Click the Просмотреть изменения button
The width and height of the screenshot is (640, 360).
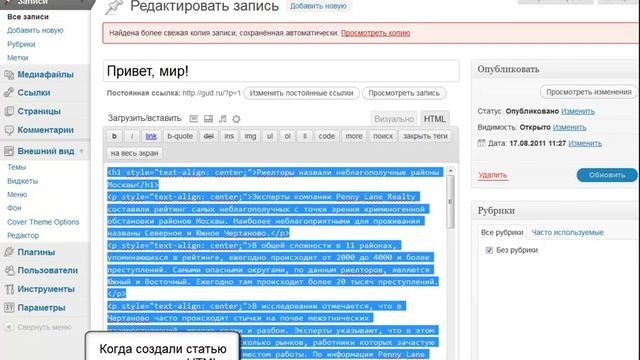589,92
